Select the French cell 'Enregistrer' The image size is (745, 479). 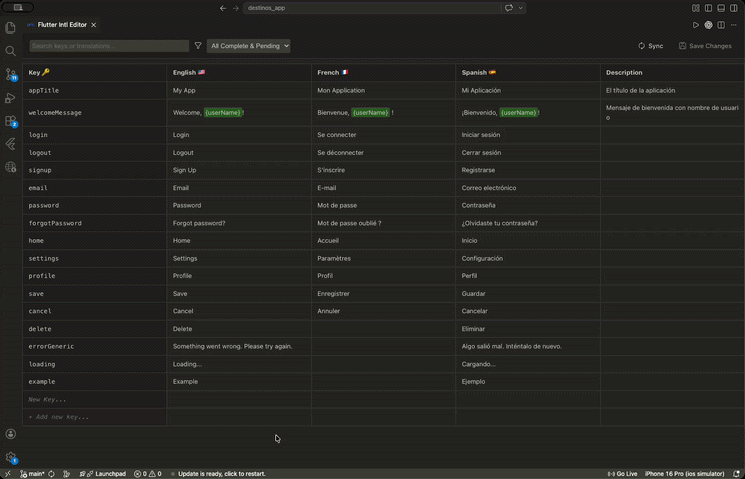coord(383,294)
